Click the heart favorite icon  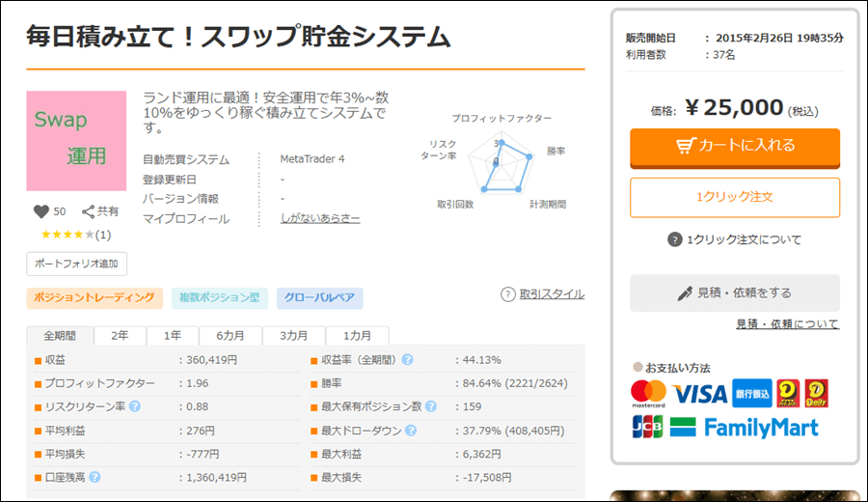[41, 211]
